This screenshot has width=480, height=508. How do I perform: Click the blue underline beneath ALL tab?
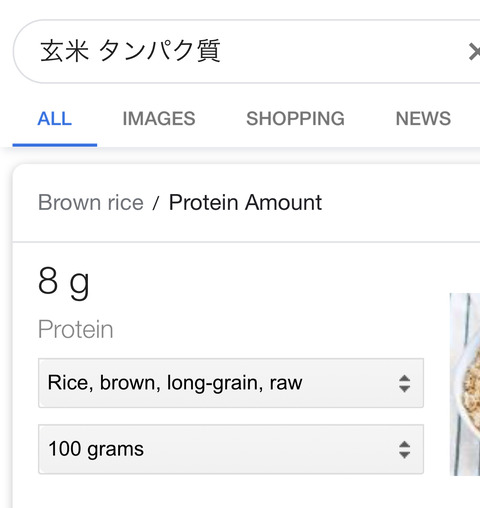[55, 145]
